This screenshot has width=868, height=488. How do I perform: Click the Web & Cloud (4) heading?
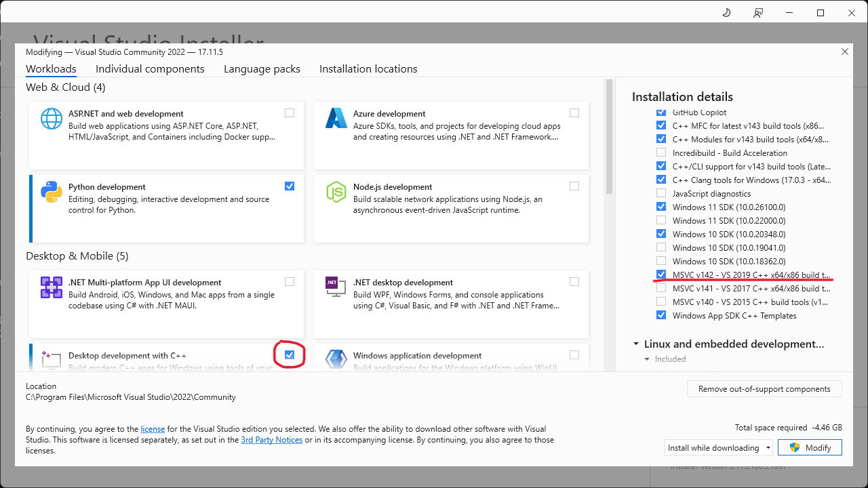[65, 87]
